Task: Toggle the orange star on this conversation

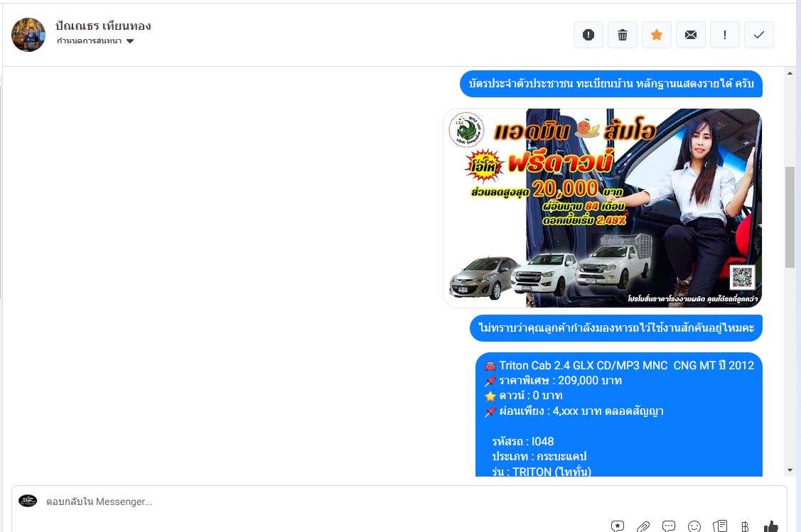Action: coord(657,35)
